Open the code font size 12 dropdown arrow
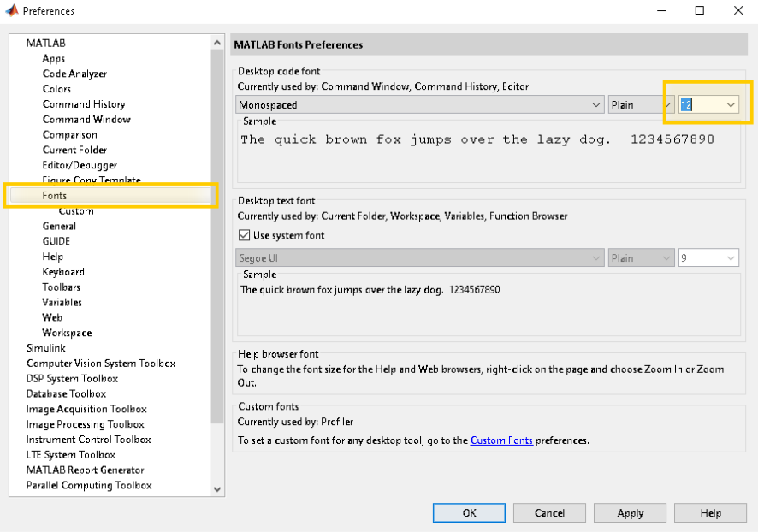The height and width of the screenshot is (532, 758). coord(731,105)
